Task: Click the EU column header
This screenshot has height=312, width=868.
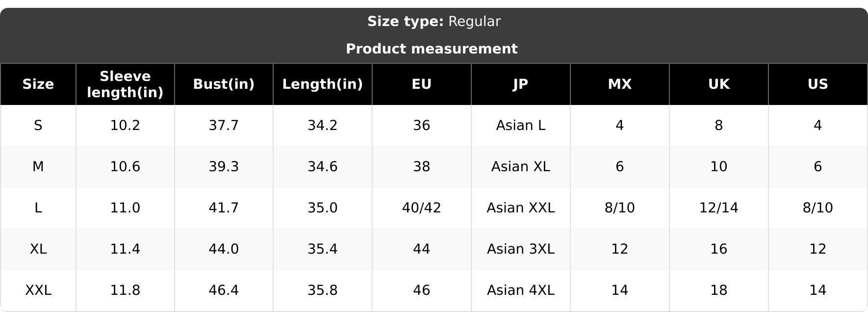Action: (422, 84)
